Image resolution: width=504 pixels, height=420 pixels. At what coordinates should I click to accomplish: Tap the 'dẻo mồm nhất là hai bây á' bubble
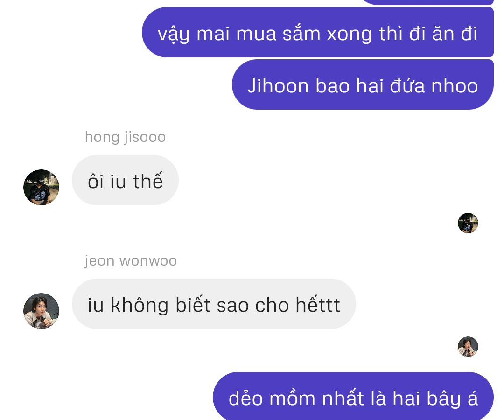pyautogui.click(x=353, y=397)
